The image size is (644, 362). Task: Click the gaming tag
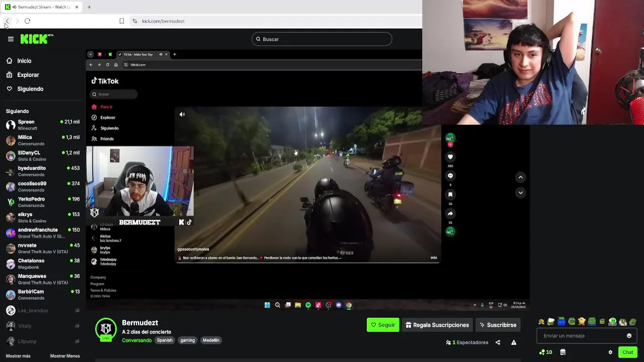(x=188, y=340)
